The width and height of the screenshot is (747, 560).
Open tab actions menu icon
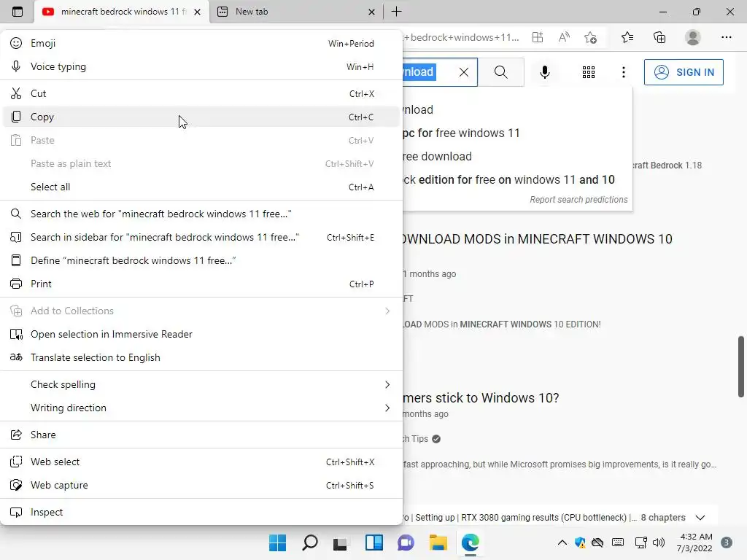coord(18,12)
